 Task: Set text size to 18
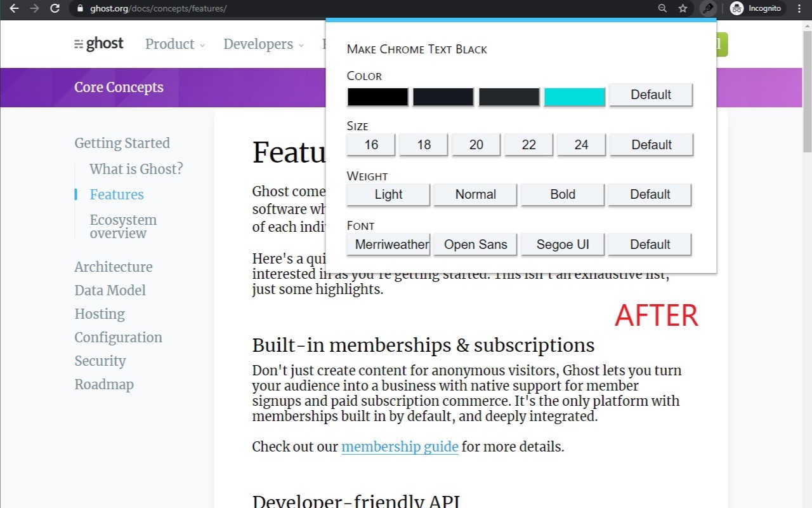click(x=424, y=145)
